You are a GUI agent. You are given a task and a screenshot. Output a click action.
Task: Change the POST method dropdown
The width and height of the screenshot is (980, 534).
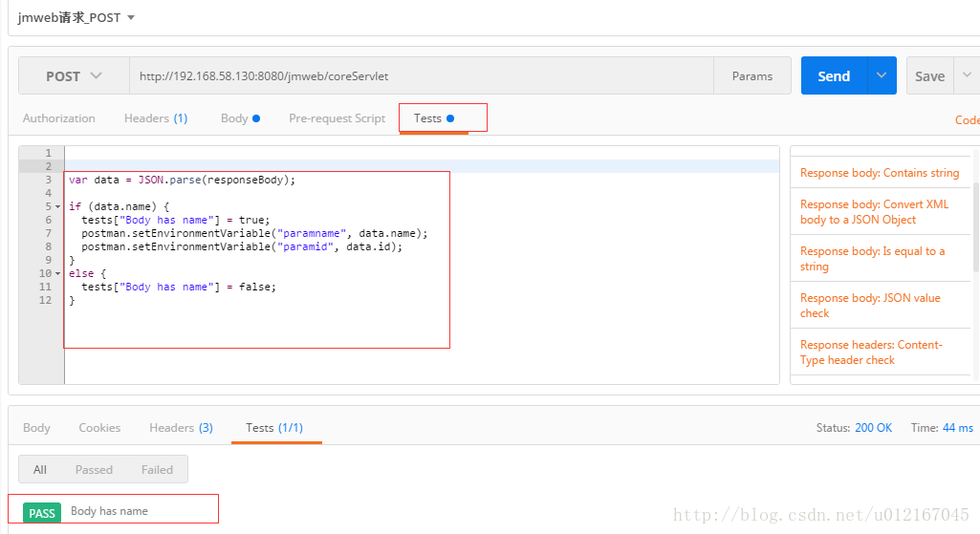[x=74, y=76]
